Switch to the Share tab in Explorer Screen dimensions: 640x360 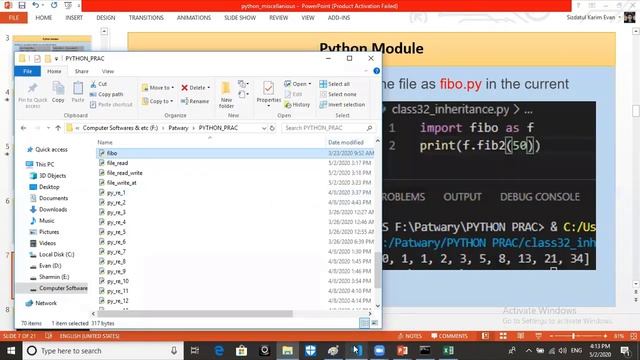81,71
